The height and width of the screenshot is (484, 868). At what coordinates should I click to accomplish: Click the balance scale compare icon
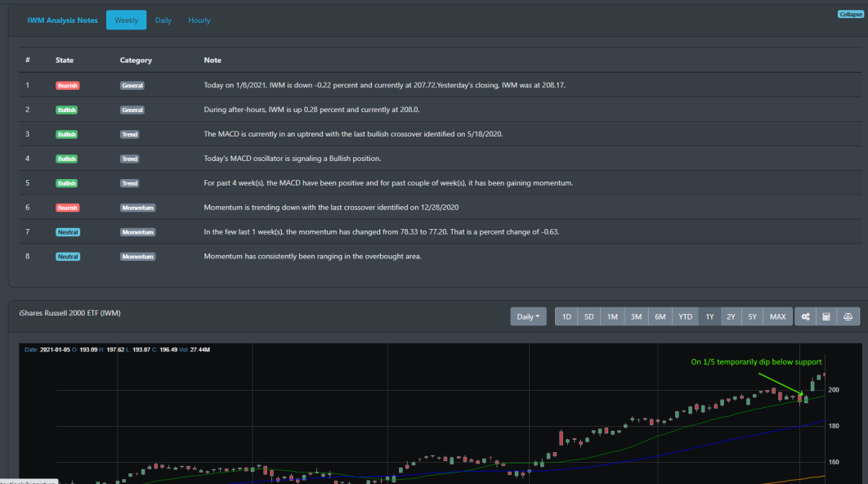848,316
